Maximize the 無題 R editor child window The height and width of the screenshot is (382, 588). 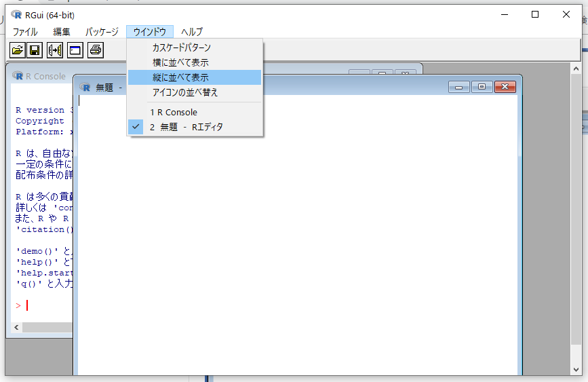[x=482, y=87]
